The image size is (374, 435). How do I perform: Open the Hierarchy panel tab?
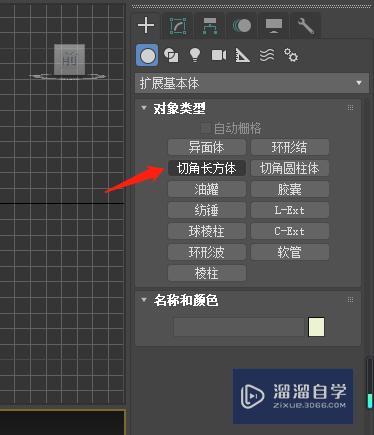(x=210, y=26)
